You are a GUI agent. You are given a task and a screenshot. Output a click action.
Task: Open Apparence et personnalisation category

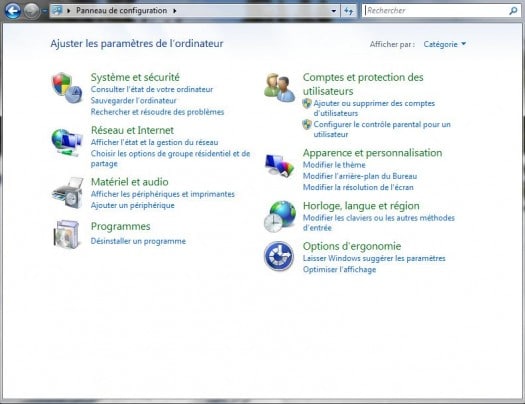coord(372,153)
